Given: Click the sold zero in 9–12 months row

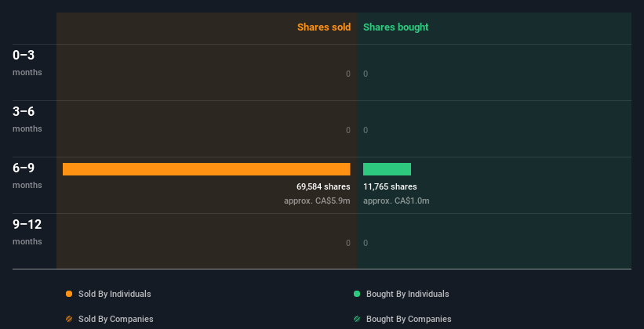Looking at the screenshot, I should click(x=348, y=244).
